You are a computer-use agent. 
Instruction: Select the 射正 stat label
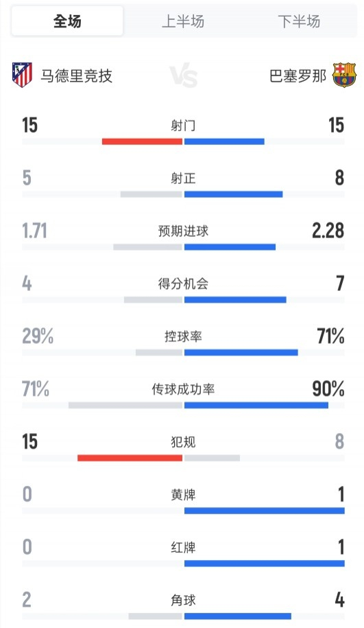coord(183,178)
